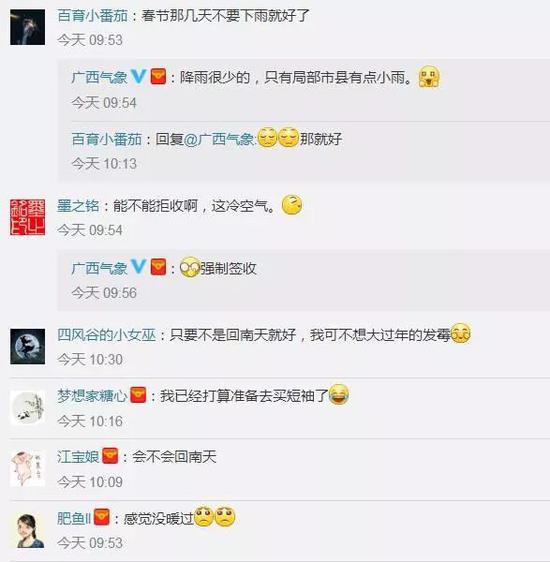Open 江宝娘's avatar picture

coord(28,469)
